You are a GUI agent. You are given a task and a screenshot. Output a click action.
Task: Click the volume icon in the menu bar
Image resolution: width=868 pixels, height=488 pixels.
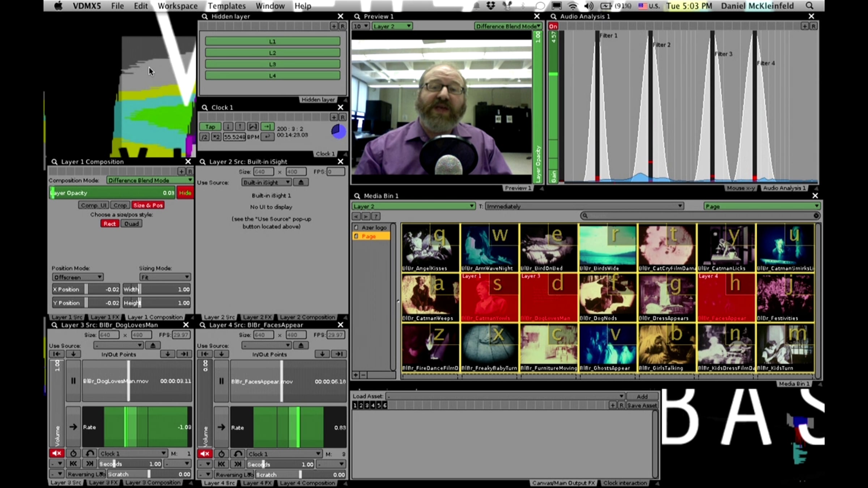tap(588, 6)
